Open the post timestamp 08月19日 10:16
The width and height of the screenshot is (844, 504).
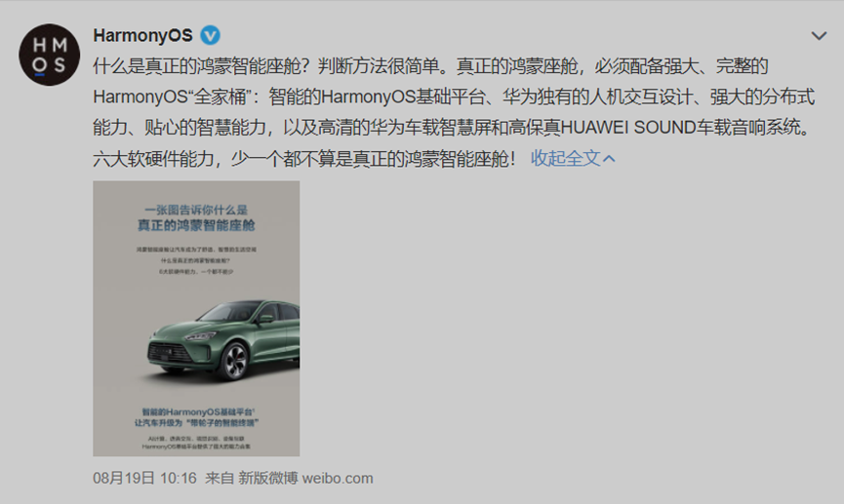[x=144, y=479]
